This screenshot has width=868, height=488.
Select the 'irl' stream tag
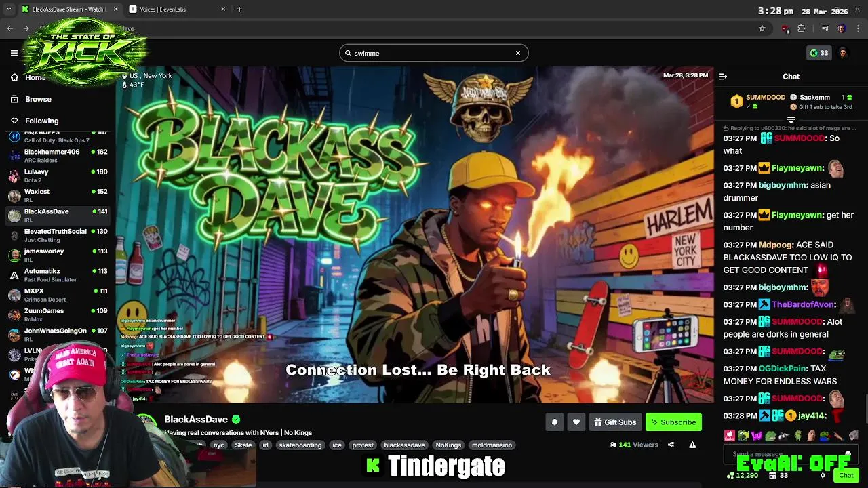[266, 445]
